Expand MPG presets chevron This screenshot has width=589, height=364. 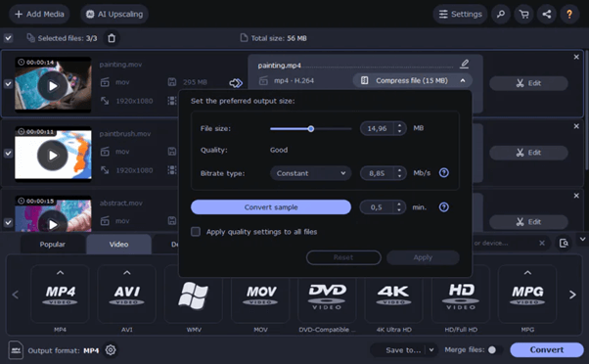point(527,273)
